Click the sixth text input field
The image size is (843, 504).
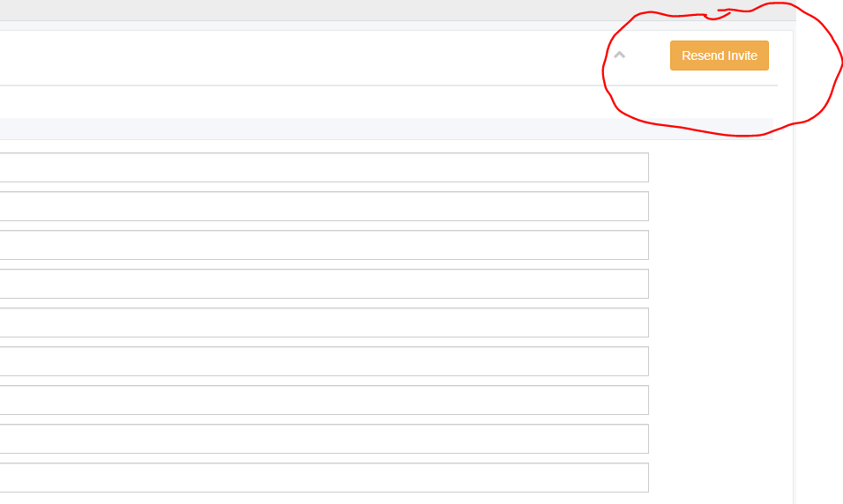pos(324,361)
